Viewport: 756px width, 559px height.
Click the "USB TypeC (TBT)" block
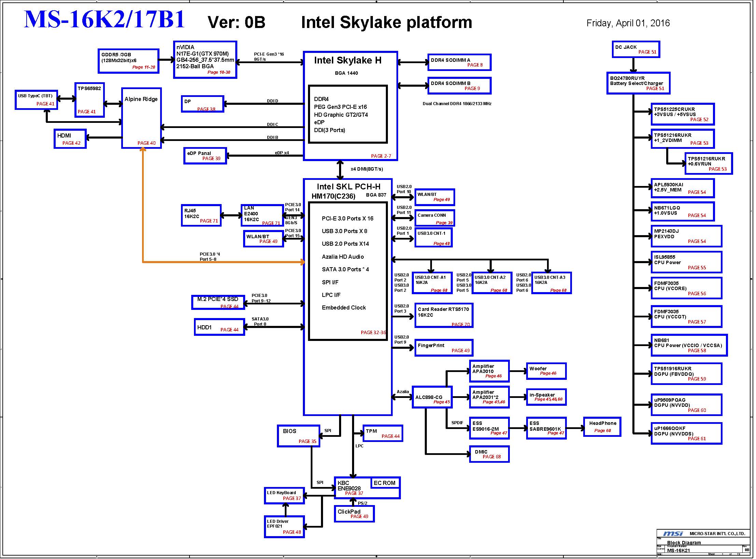tap(36, 100)
